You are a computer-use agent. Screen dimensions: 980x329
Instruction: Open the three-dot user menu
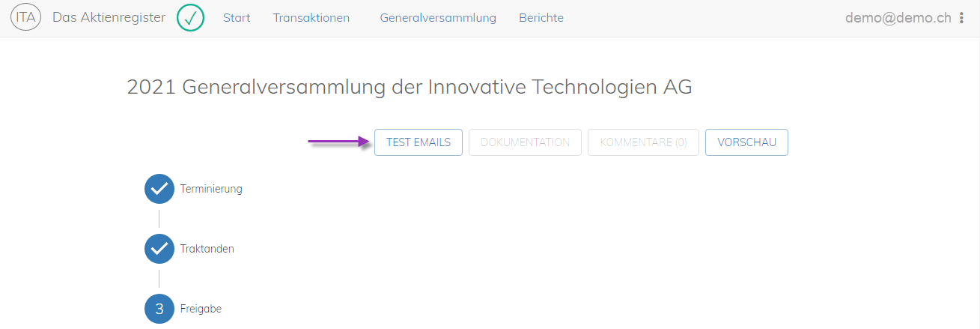(962, 18)
